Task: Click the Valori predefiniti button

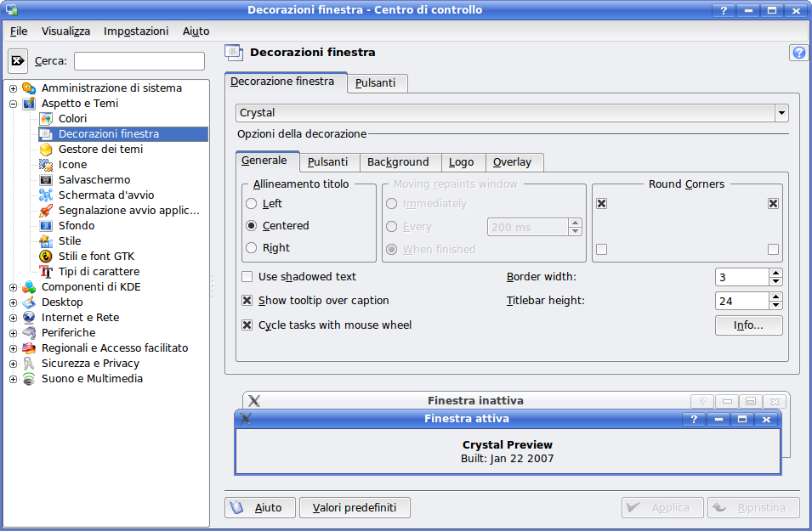Action: point(355,508)
